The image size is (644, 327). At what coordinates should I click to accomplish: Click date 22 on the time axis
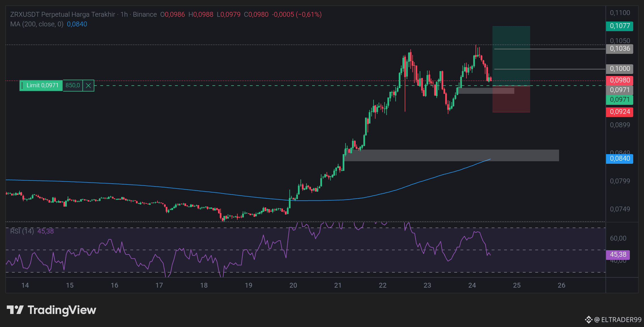coord(383,285)
